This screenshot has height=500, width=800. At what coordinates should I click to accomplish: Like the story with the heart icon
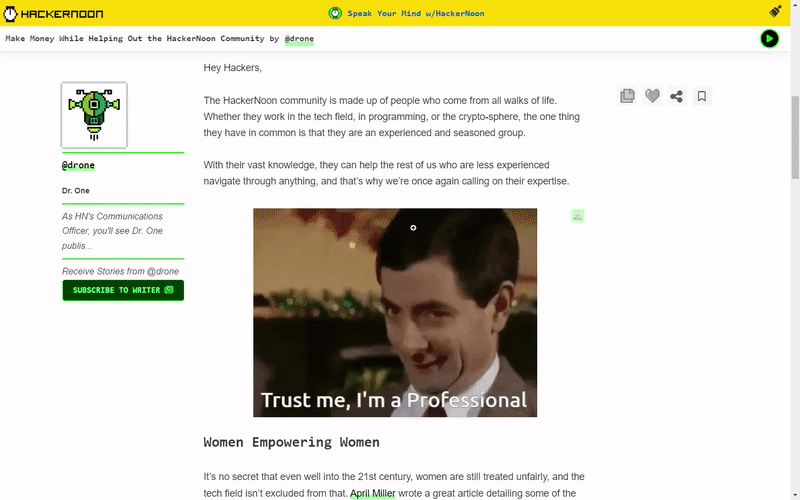click(652, 96)
